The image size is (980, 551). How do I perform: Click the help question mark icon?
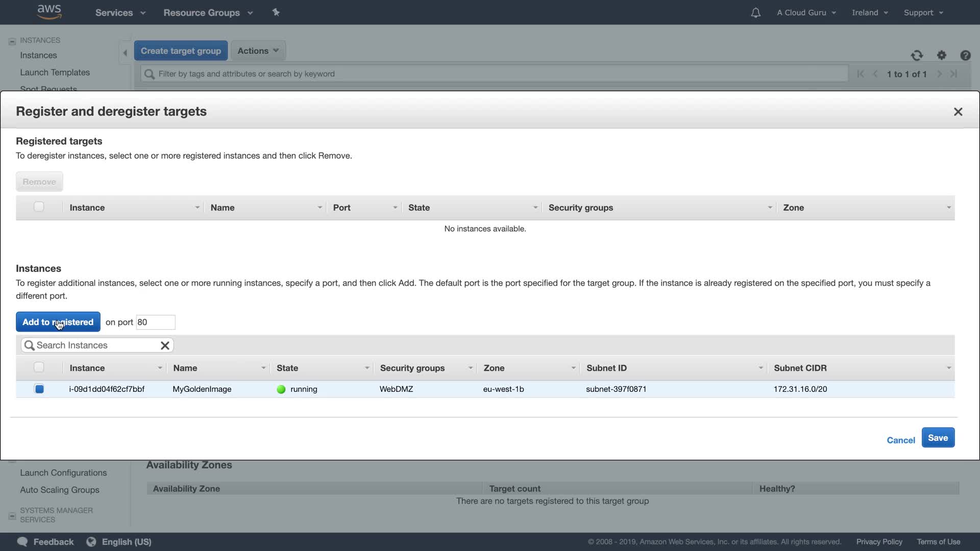[965, 55]
